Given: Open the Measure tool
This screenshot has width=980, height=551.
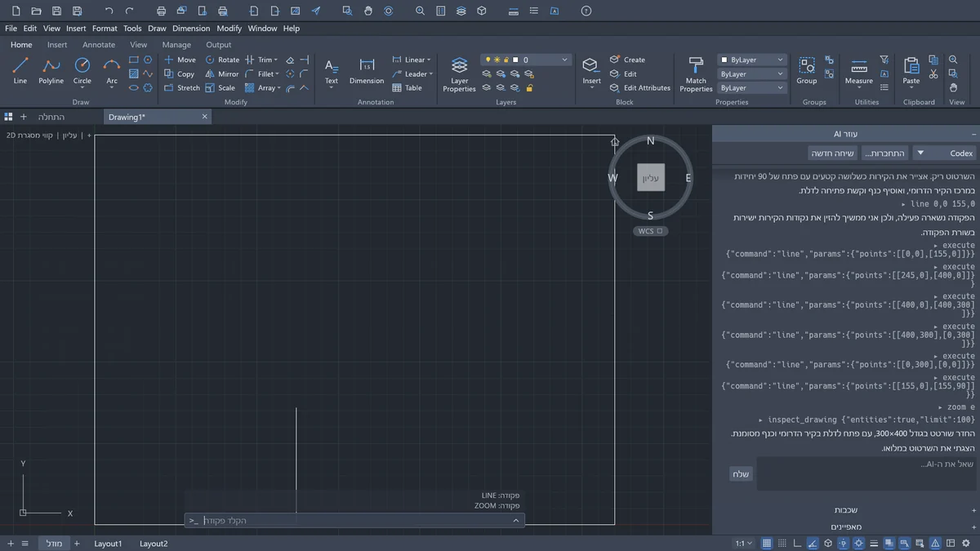Looking at the screenshot, I should click(x=859, y=71).
